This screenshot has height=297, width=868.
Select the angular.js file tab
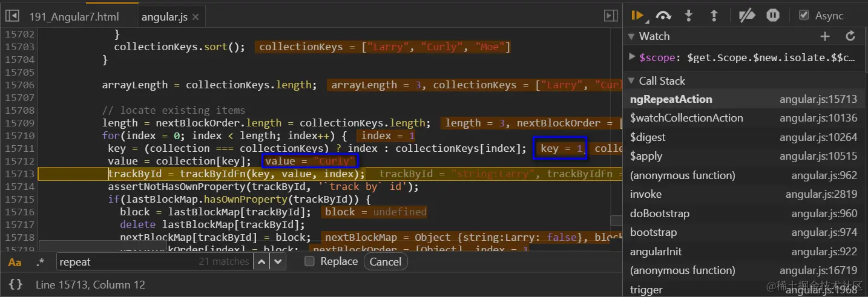tap(164, 17)
